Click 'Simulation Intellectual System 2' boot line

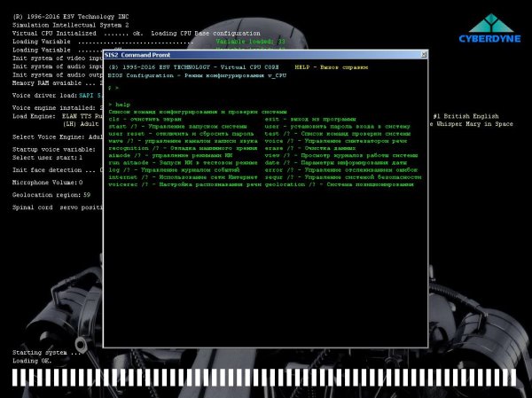point(71,25)
